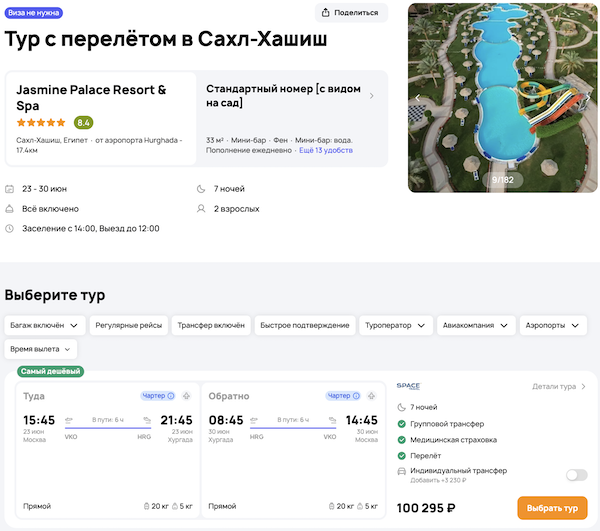Click the airplane icon in the Обратно card
Viewport: 600px width, 531px height.
point(371,395)
